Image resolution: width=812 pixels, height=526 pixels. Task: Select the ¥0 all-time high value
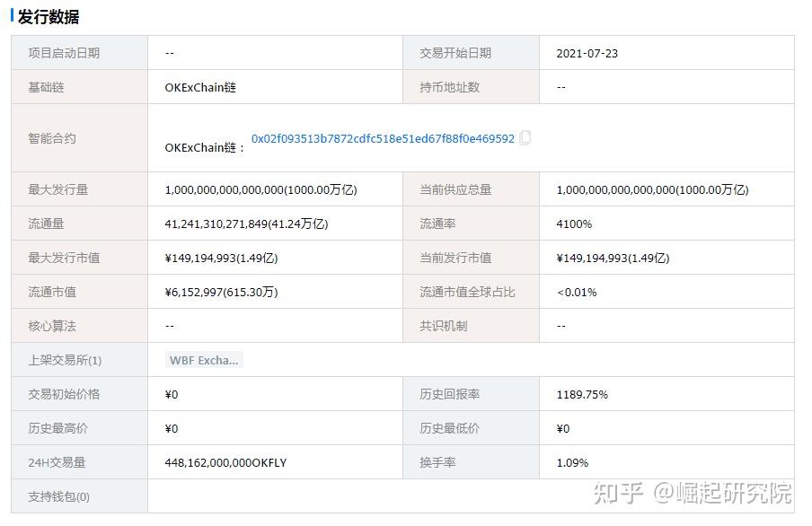171,429
